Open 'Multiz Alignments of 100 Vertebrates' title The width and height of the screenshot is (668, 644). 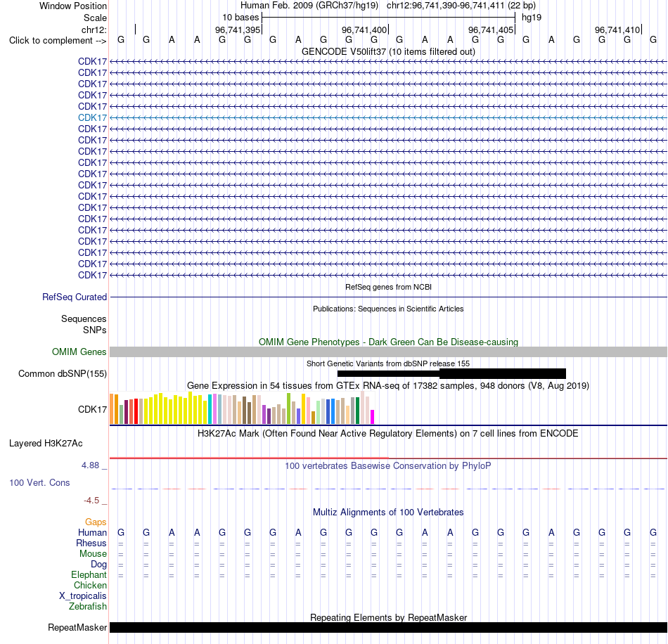pyautogui.click(x=388, y=512)
